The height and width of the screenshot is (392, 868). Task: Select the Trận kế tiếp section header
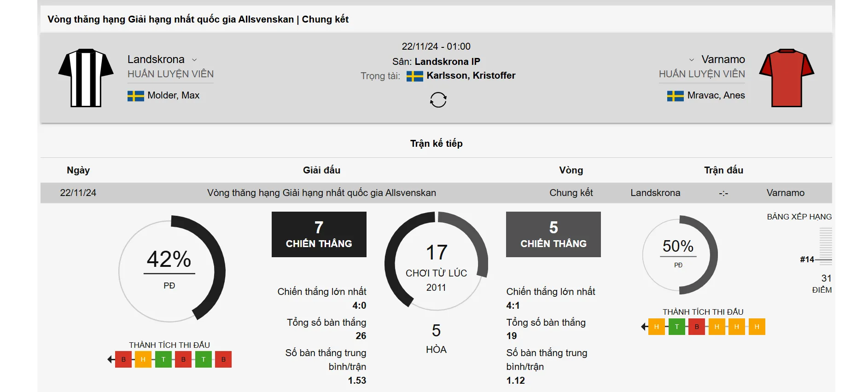(437, 143)
